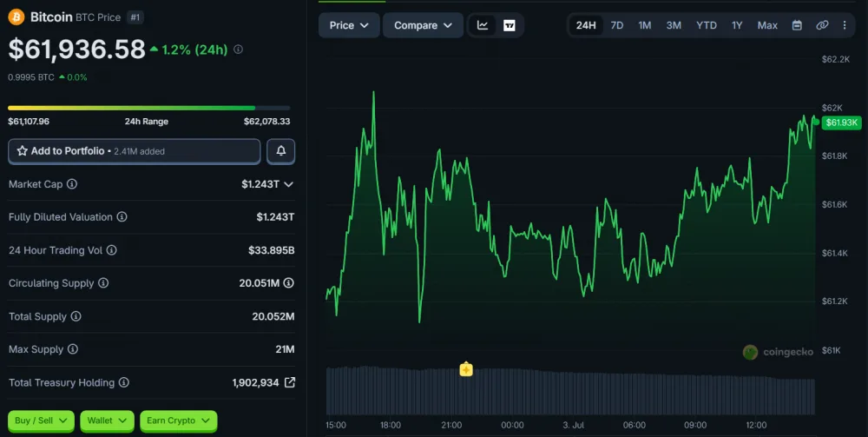The height and width of the screenshot is (437, 868).
Task: Click the $61,936.58 price text
Action: coord(76,50)
